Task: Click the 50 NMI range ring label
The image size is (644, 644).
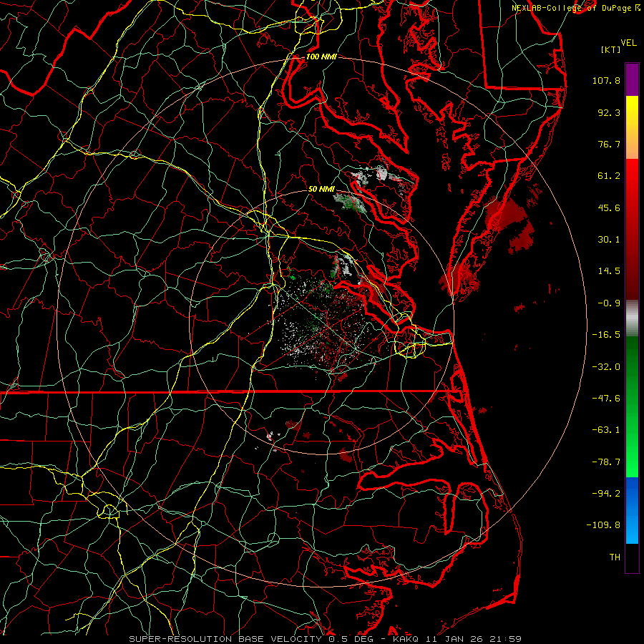Action: pyautogui.click(x=321, y=189)
